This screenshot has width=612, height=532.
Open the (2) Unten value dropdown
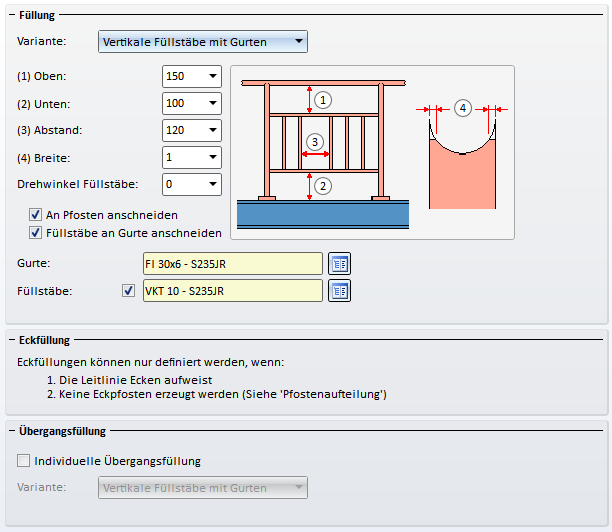(x=192, y=103)
